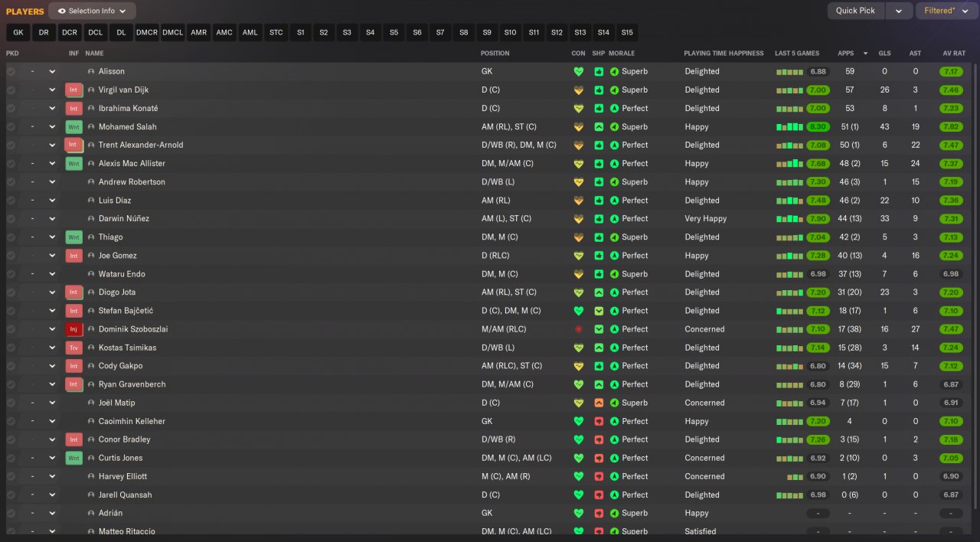The width and height of the screenshot is (980, 542).
Task: Sort by the AV RAT column header
Action: click(x=954, y=54)
